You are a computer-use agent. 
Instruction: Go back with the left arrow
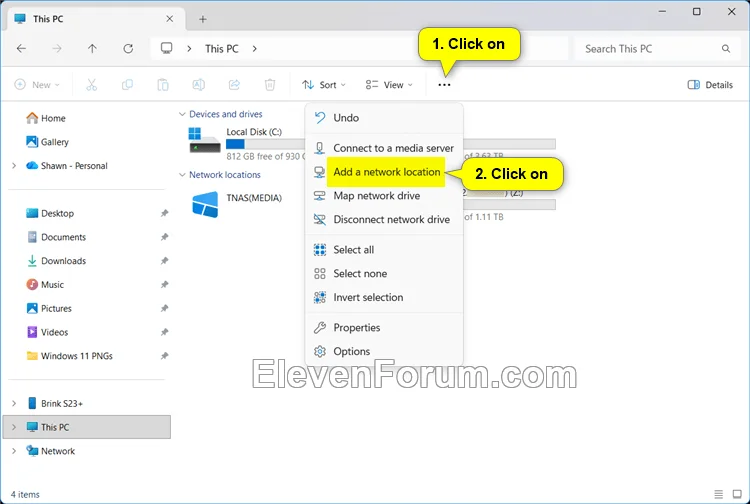pos(22,48)
